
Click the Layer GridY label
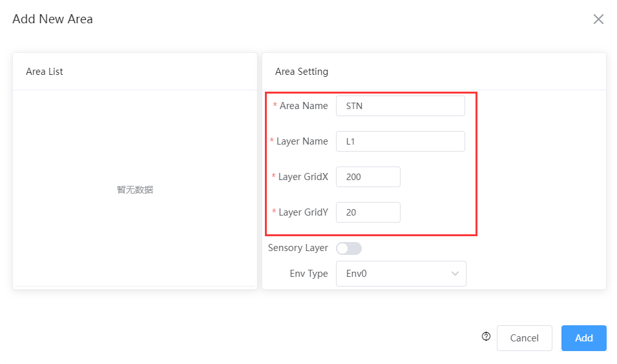click(303, 212)
